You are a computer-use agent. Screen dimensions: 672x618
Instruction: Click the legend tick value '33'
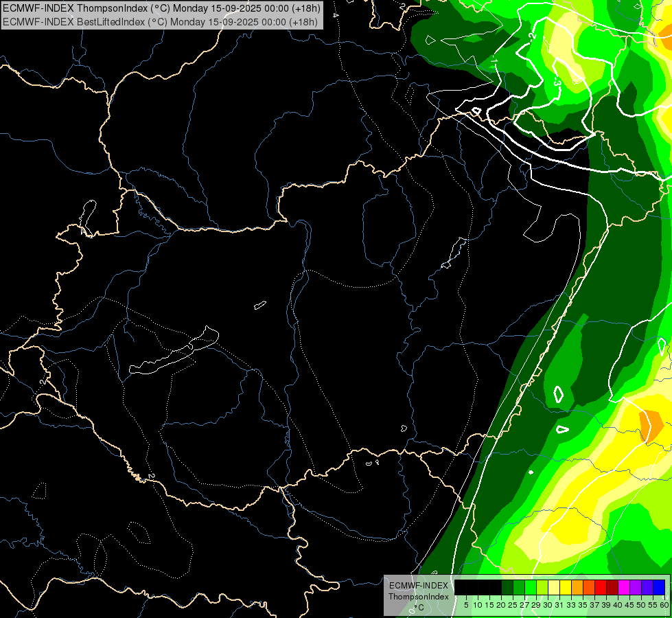coord(571,605)
